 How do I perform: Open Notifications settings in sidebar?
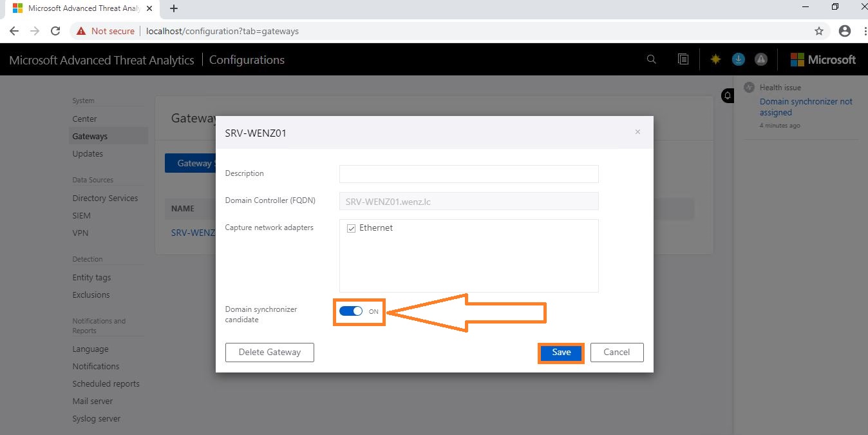coord(96,366)
